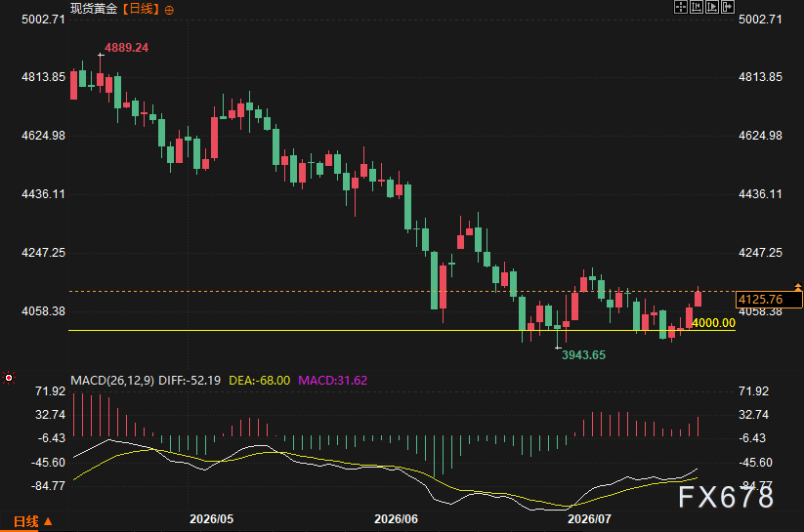Click the red sun indicator icon
Viewport: 804px width, 532px height.
coord(9,378)
